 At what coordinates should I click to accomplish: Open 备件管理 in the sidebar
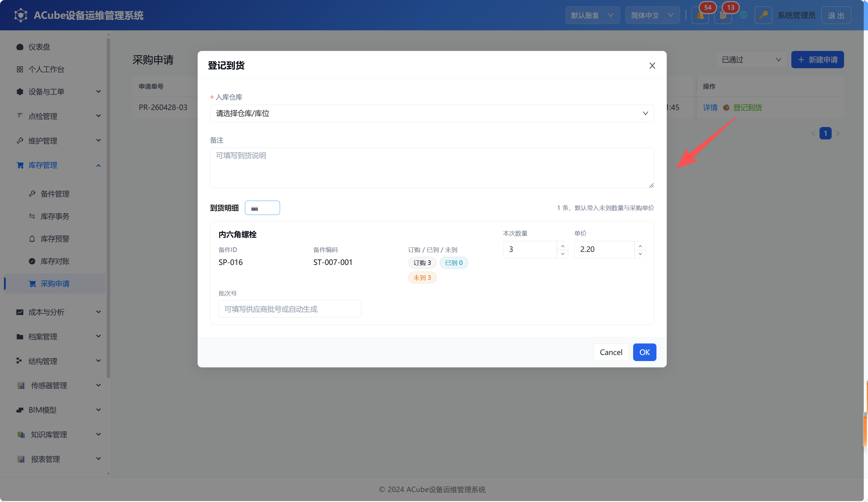point(55,194)
